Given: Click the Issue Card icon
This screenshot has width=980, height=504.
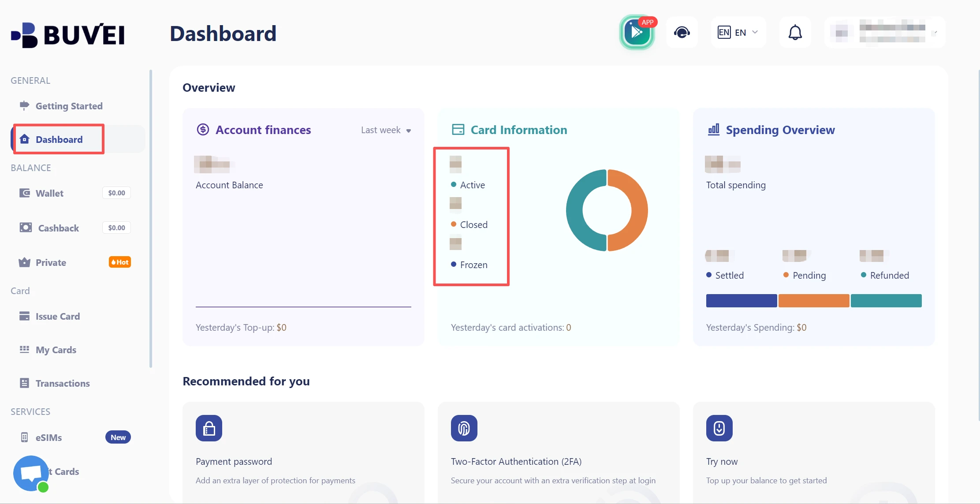Looking at the screenshot, I should pyautogui.click(x=24, y=316).
